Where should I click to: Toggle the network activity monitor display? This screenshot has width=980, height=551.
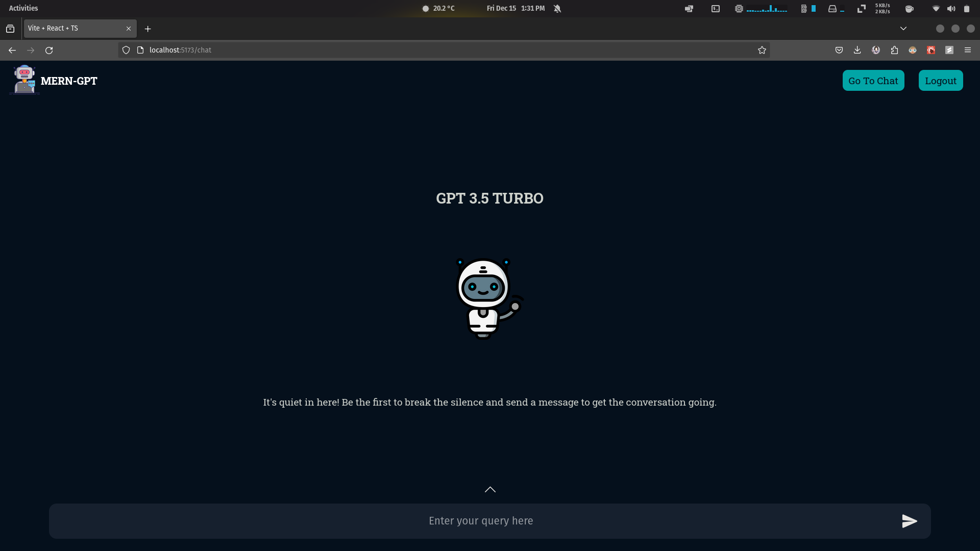pyautogui.click(x=885, y=8)
